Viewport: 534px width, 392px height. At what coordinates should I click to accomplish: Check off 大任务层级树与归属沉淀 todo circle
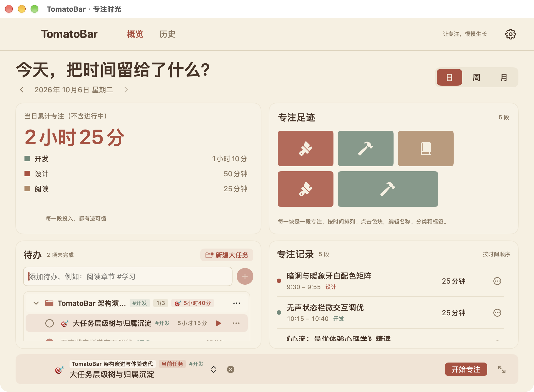(50, 323)
